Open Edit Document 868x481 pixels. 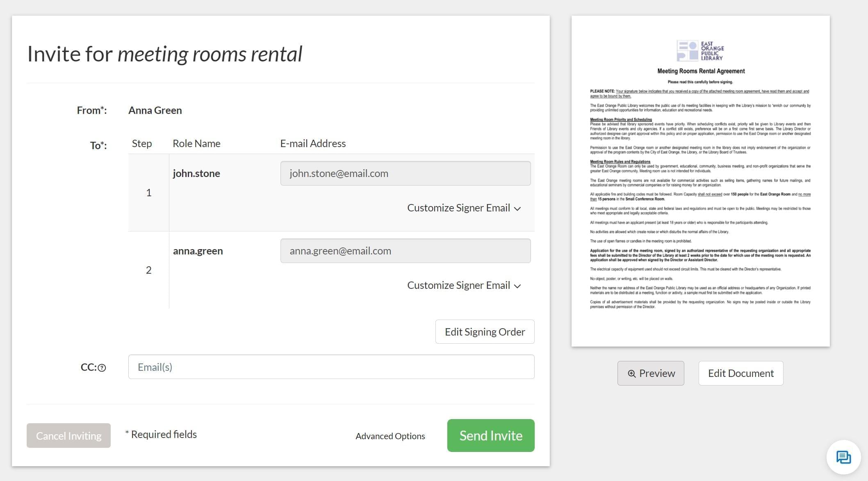click(740, 373)
